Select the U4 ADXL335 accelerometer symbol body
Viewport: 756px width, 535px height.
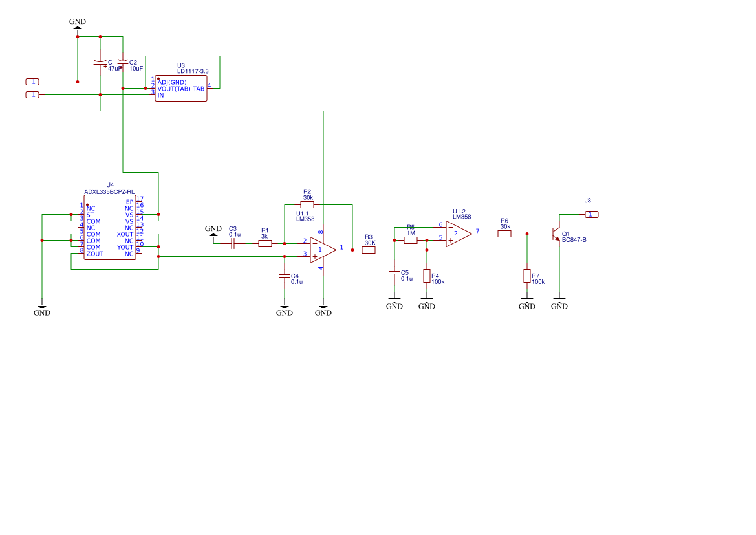click(x=110, y=227)
